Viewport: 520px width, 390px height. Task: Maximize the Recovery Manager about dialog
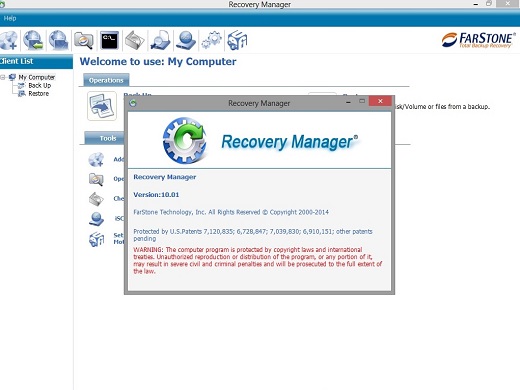click(x=362, y=101)
